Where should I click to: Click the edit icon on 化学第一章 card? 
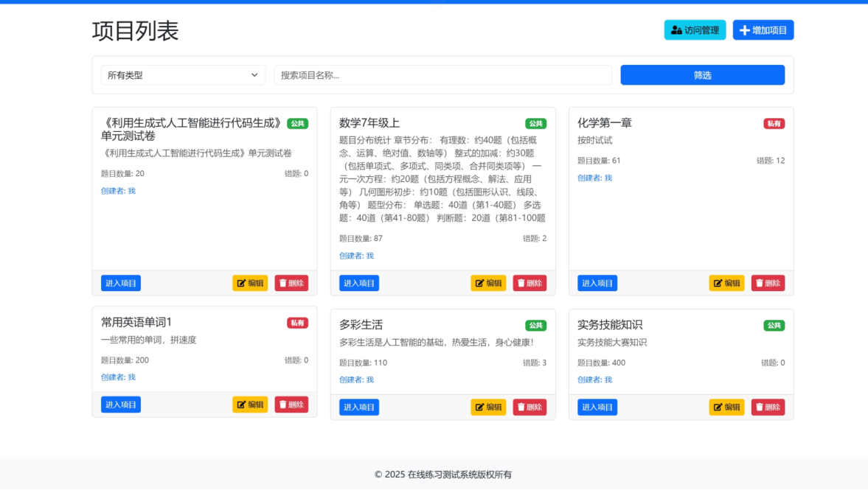coord(718,284)
